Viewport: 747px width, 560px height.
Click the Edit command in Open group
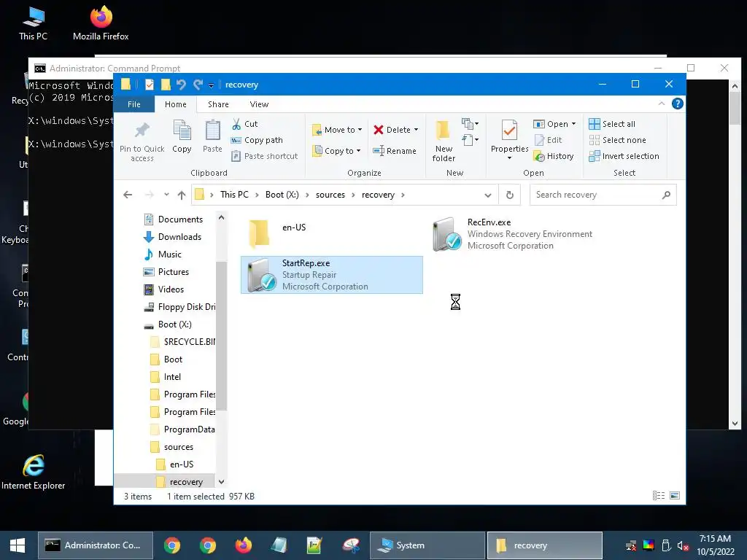[x=548, y=140]
